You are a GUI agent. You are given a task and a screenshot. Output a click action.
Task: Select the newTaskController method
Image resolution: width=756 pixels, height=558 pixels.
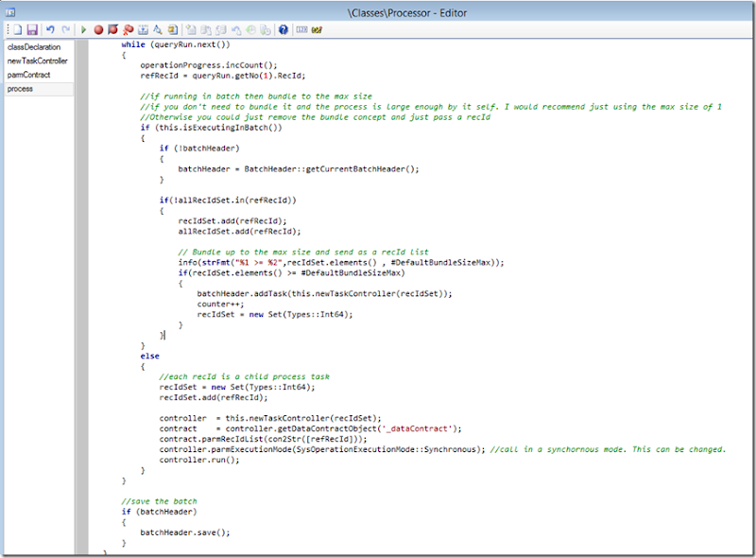(38, 61)
